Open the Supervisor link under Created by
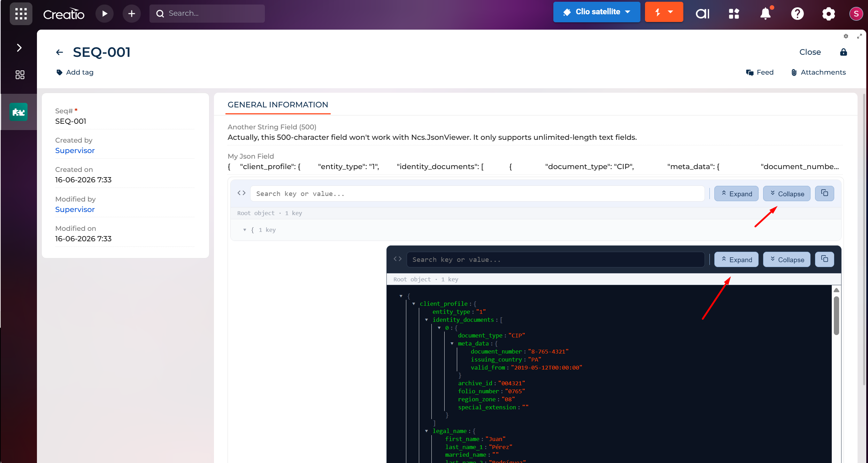The height and width of the screenshot is (463, 868). point(75,150)
